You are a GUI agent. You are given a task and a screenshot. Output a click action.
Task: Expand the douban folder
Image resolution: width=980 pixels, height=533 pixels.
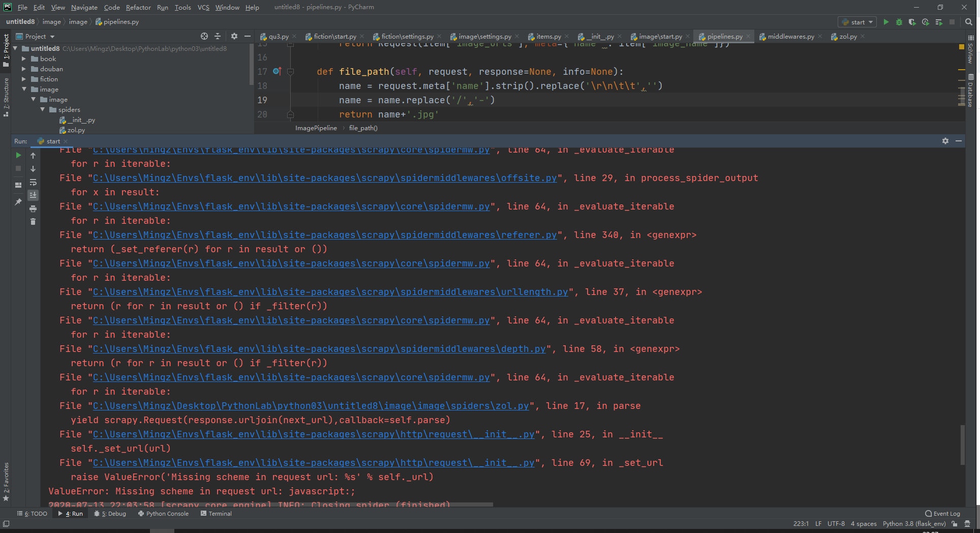pyautogui.click(x=23, y=69)
